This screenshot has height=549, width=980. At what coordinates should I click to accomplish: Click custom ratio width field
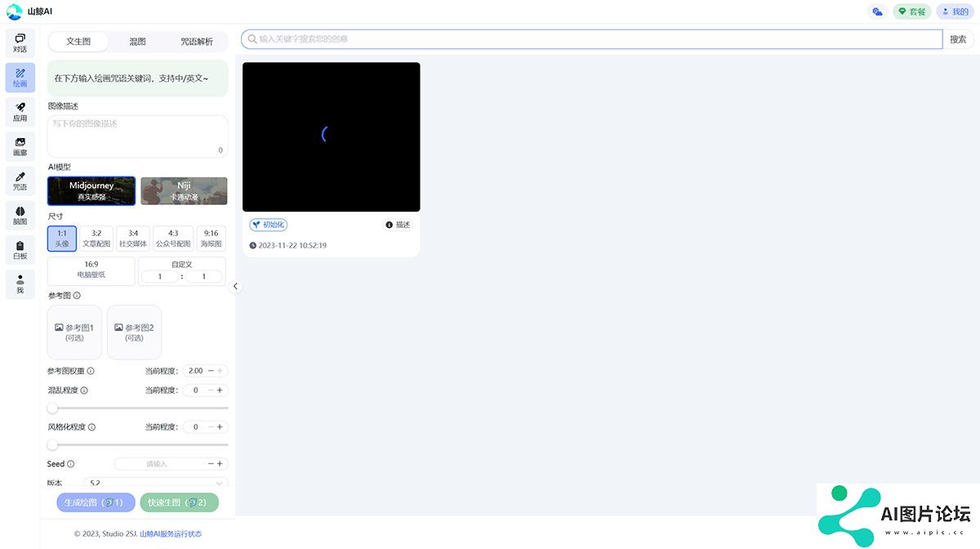(160, 277)
